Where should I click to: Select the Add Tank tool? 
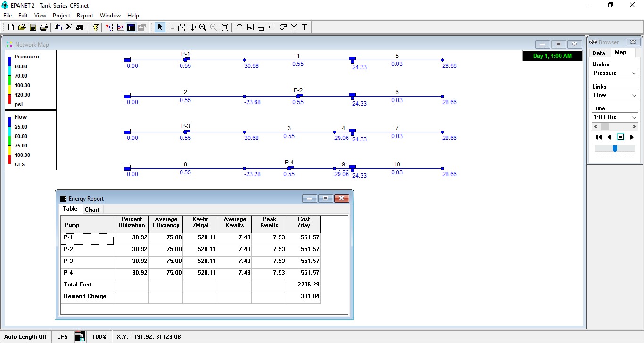coord(261,27)
